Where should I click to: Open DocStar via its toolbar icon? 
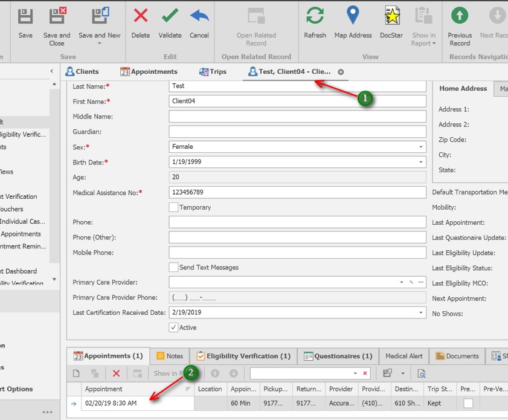tap(391, 17)
